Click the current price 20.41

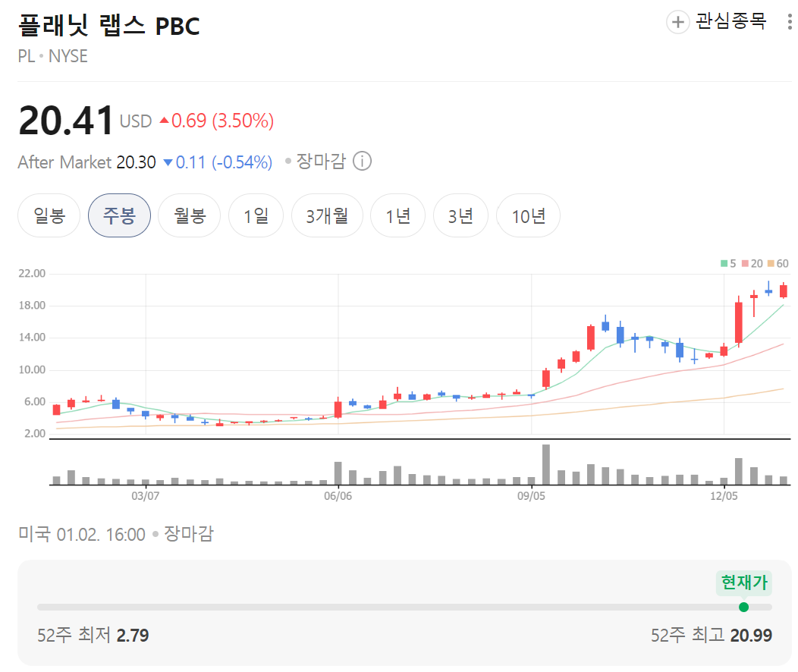click(66, 121)
